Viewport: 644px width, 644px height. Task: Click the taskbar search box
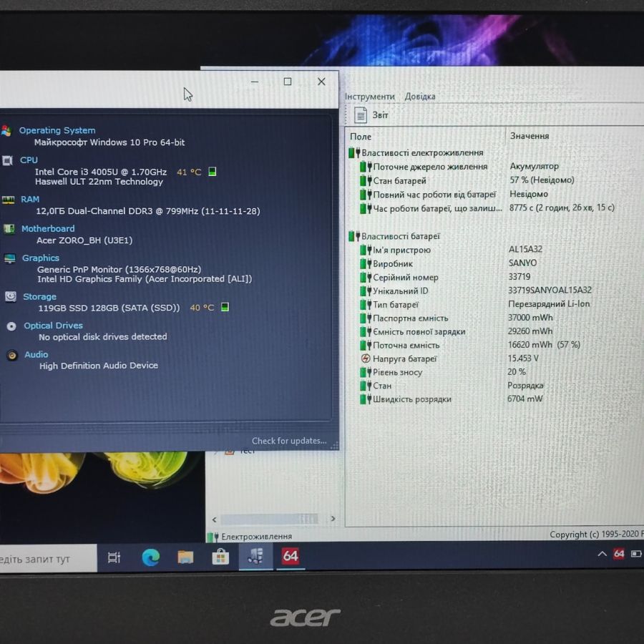click(x=48, y=559)
